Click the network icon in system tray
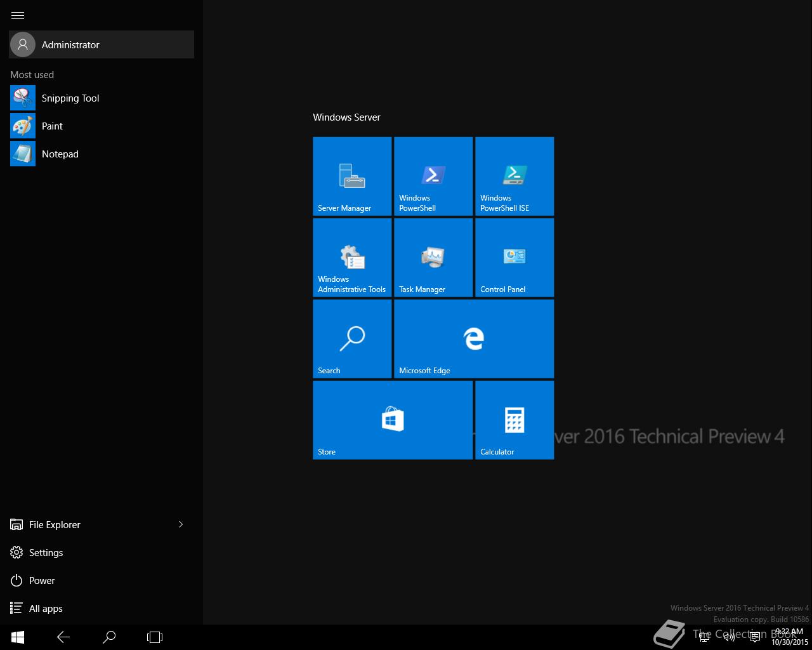Screen dimensions: 812x650 click(x=704, y=637)
